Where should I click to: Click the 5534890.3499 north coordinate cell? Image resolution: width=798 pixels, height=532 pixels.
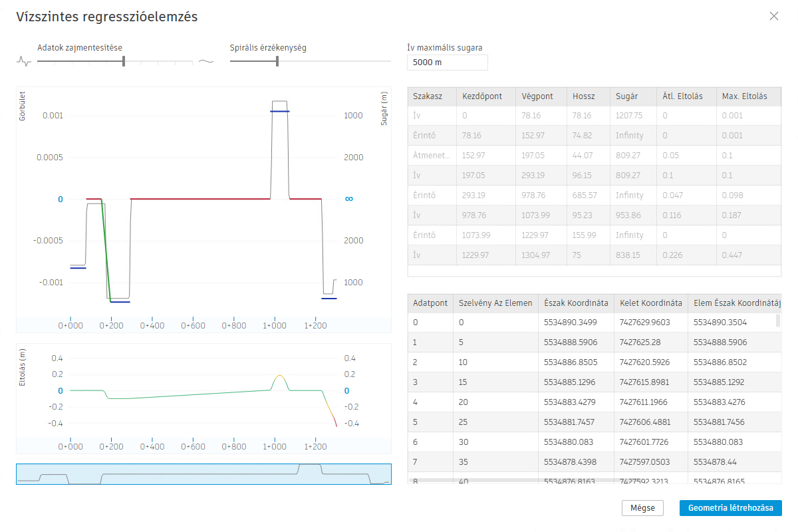click(x=576, y=323)
